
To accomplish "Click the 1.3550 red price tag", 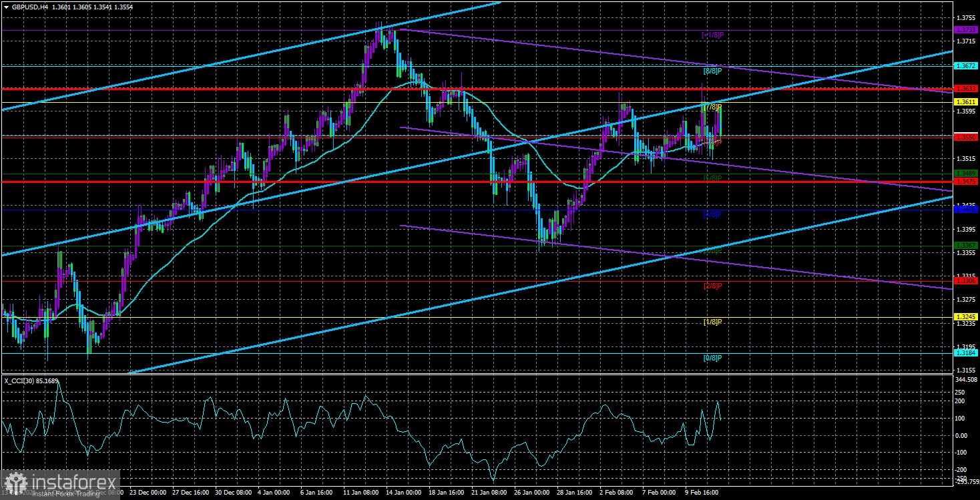I will point(966,137).
